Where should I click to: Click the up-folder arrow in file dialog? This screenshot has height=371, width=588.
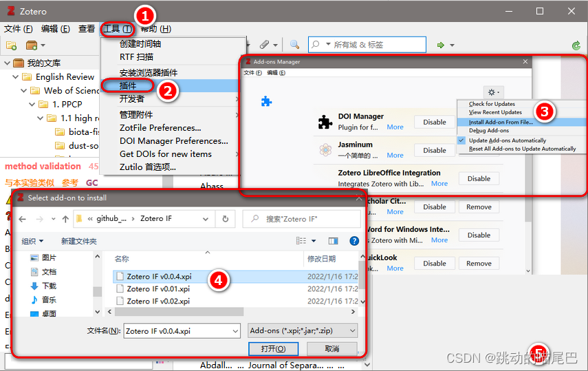click(x=65, y=219)
